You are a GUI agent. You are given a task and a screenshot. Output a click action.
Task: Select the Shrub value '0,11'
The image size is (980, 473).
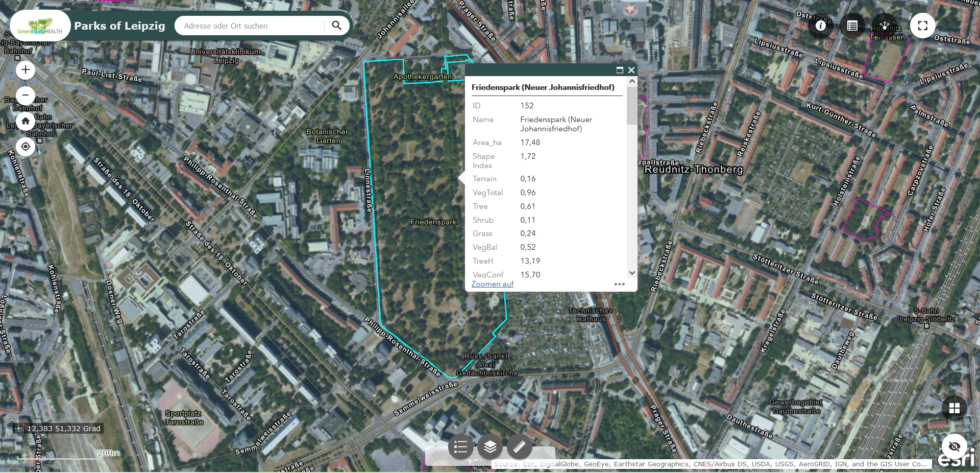click(528, 220)
